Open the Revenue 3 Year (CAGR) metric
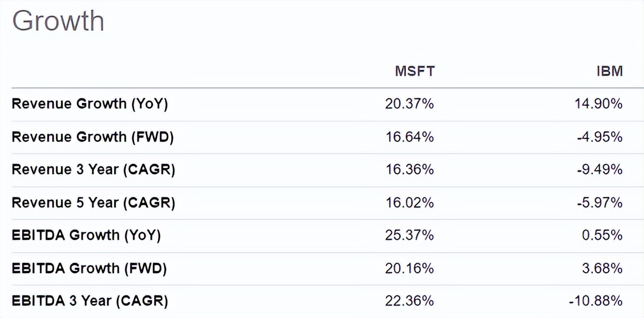Screen dimensions: 644x318 (94, 170)
